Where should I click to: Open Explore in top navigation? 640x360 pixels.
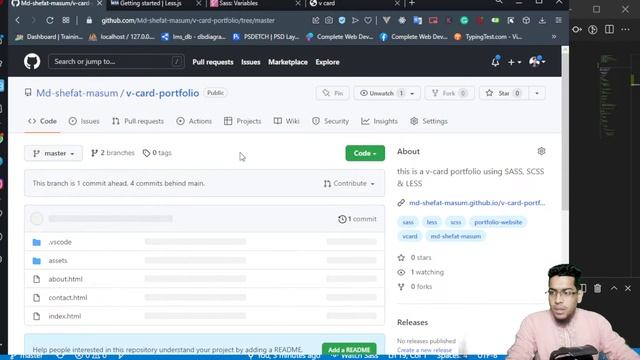click(x=327, y=62)
